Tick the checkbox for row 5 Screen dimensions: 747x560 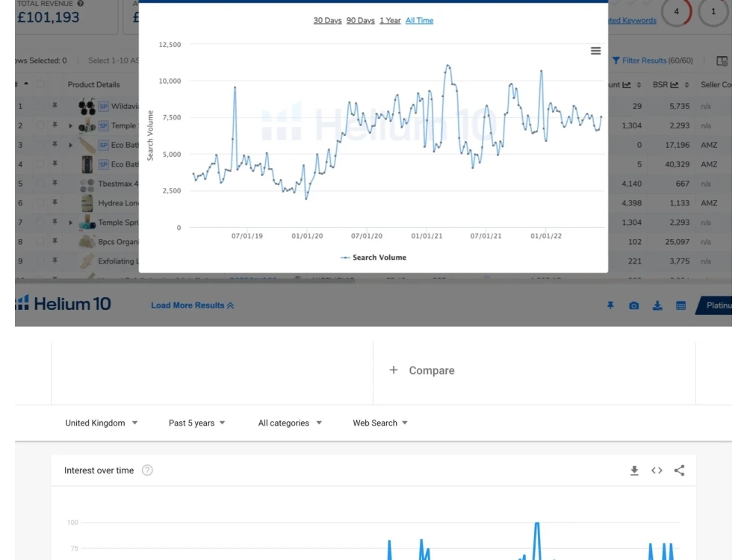[x=40, y=184]
